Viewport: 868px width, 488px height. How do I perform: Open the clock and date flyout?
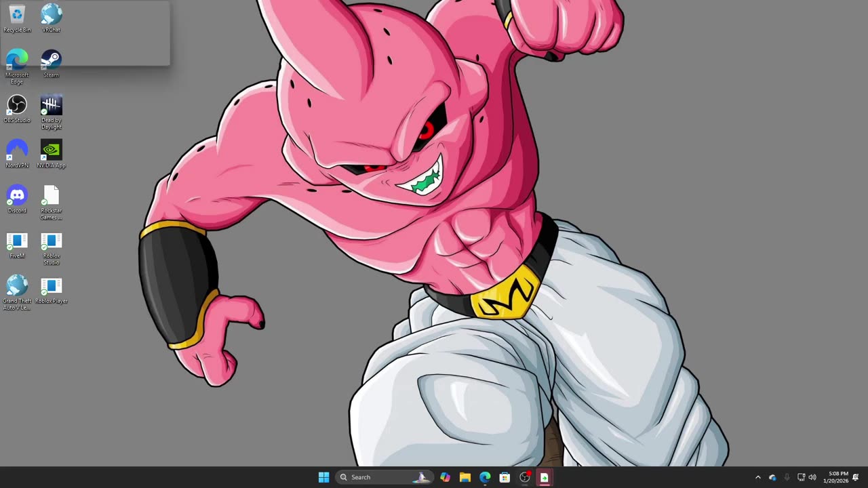[835, 477]
